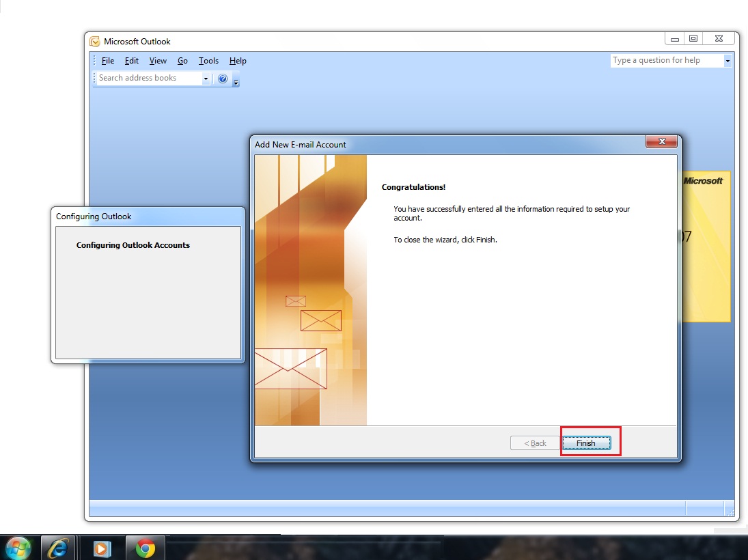Click the Congratulations! heading text
The image size is (748, 560).
tap(413, 187)
